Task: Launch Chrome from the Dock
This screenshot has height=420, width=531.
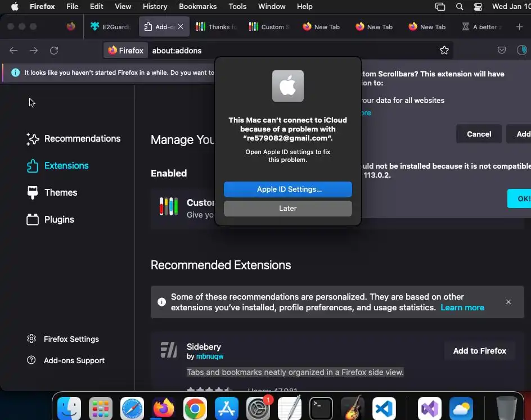Action: (x=195, y=408)
